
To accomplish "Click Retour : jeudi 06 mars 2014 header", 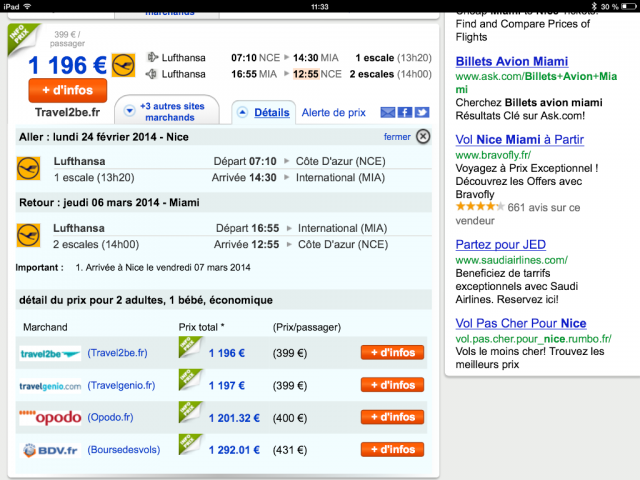I will click(109, 202).
